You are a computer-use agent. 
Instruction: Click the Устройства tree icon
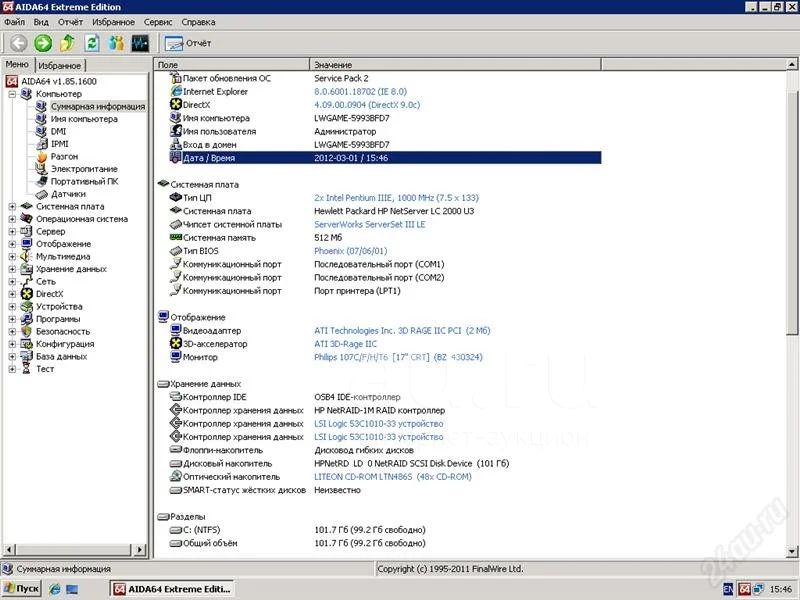[x=27, y=307]
